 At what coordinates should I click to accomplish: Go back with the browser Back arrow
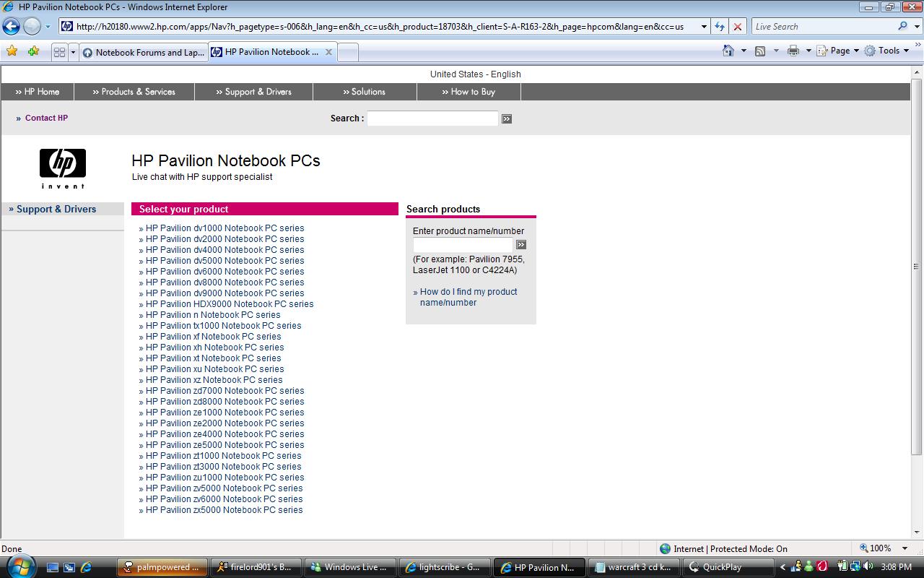11,27
